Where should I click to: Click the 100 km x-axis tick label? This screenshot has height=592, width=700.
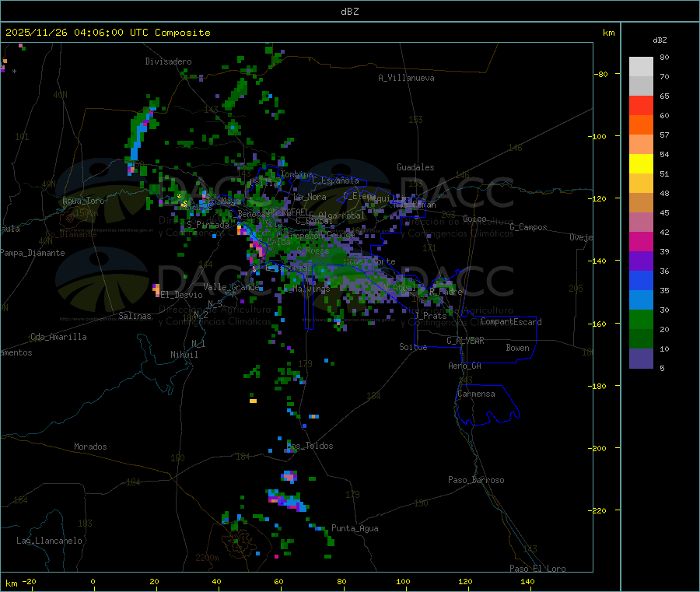tap(403, 581)
